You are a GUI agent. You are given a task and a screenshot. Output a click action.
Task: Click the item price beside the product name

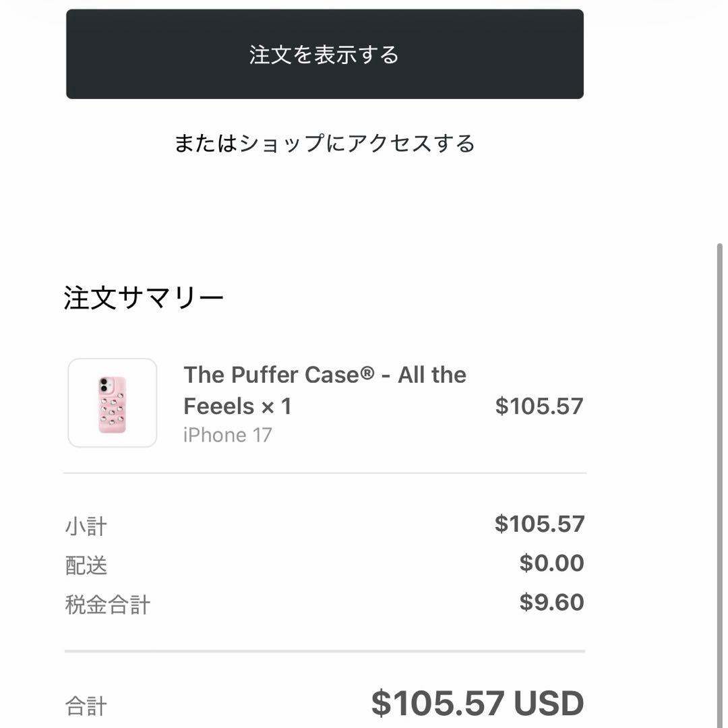(539, 406)
